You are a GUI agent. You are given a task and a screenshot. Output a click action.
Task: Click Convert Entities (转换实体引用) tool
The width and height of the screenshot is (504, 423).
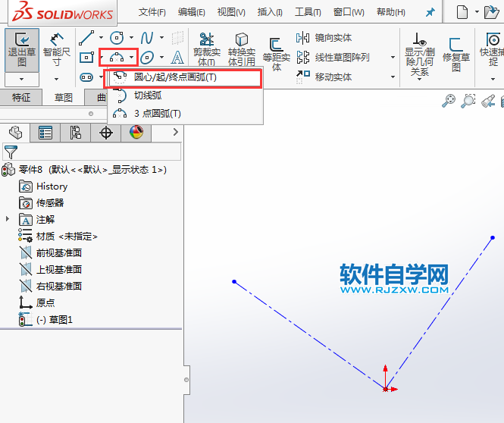click(x=242, y=49)
